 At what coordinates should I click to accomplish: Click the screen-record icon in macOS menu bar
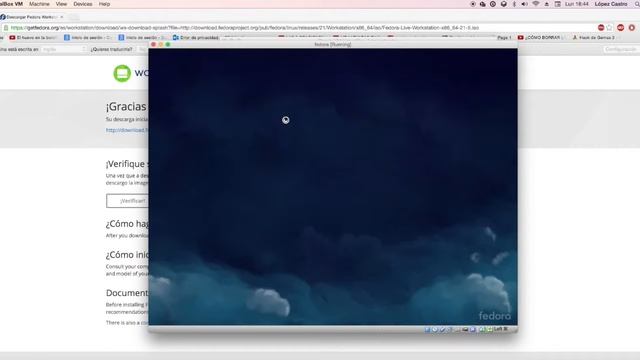pos(473,4)
